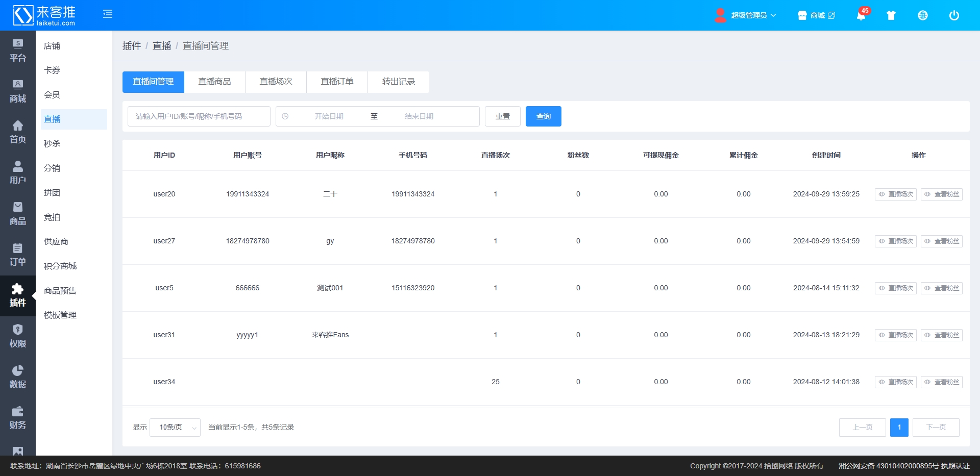Switch to the 转出记录 tab
This screenshot has width=980, height=476.
click(398, 82)
